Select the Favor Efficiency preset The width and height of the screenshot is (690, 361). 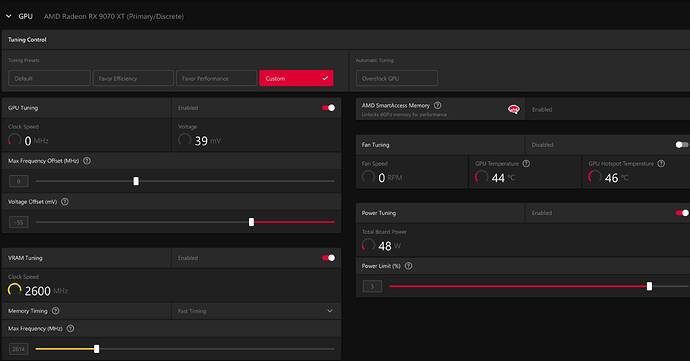133,78
